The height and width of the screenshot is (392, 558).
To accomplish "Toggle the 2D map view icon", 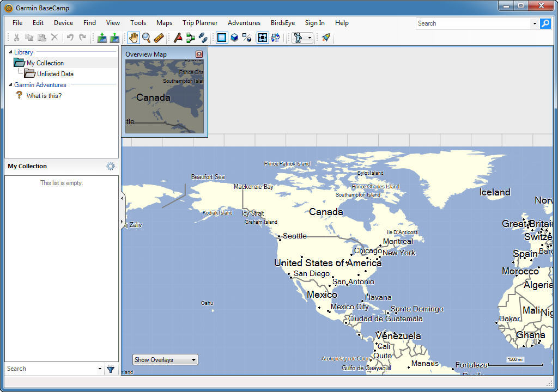I will (x=222, y=38).
